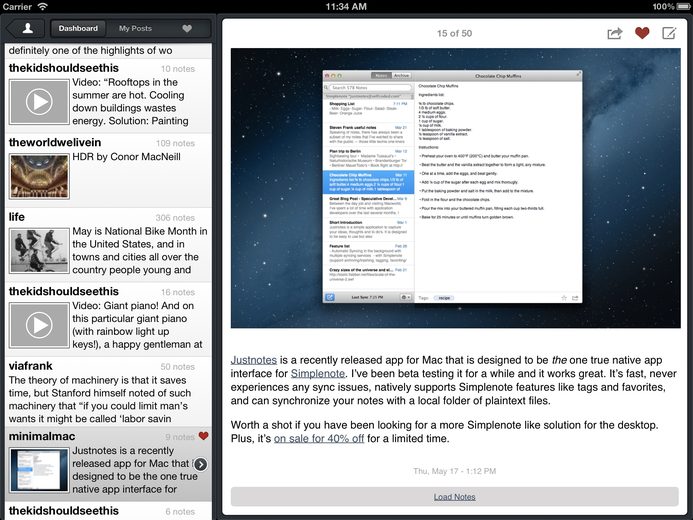This screenshot has height=520, width=693.
Task: Tap the disclosure arrow on minimalmac post
Action: coord(201,464)
